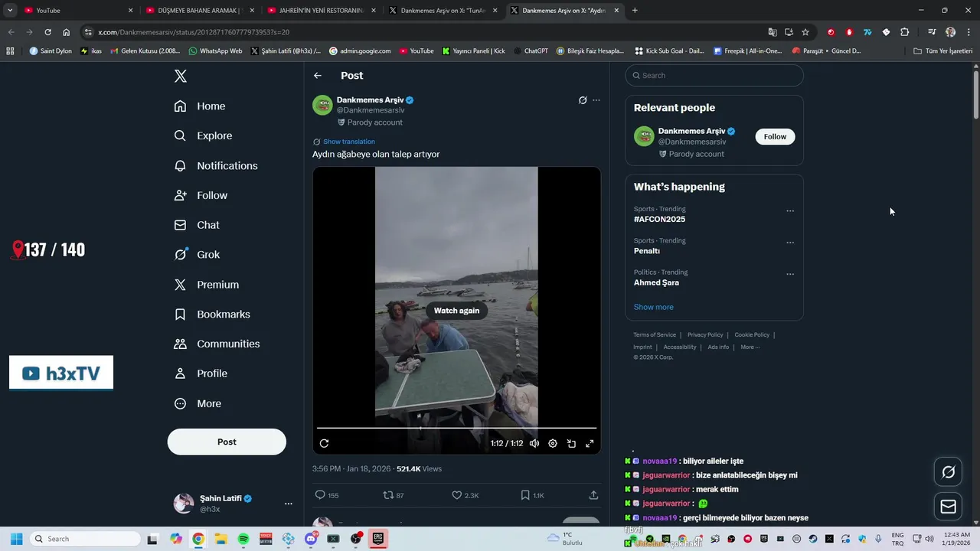Open the Terms of Service link

[655, 334]
